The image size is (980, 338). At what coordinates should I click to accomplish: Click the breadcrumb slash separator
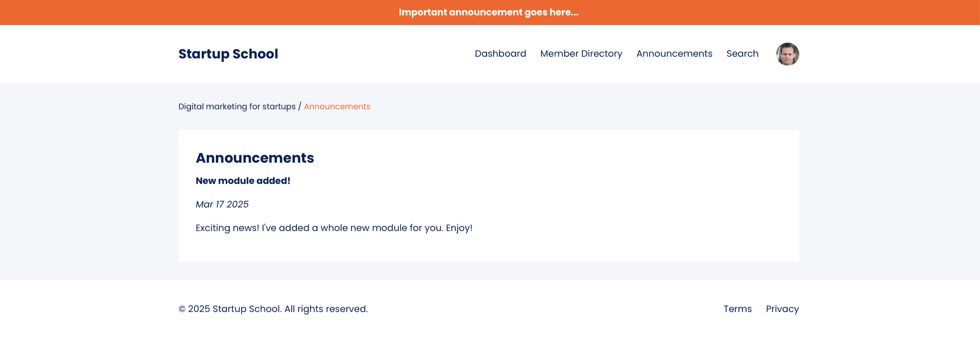[300, 106]
